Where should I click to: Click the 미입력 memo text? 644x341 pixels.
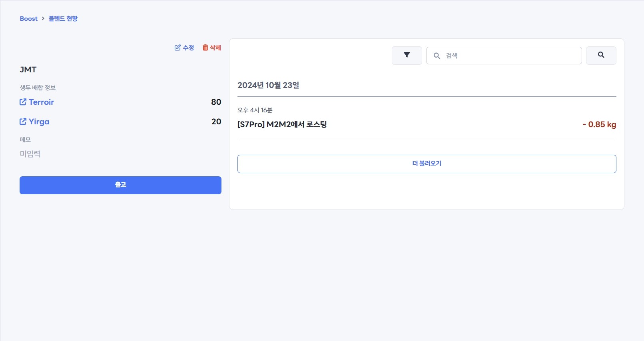[30, 154]
